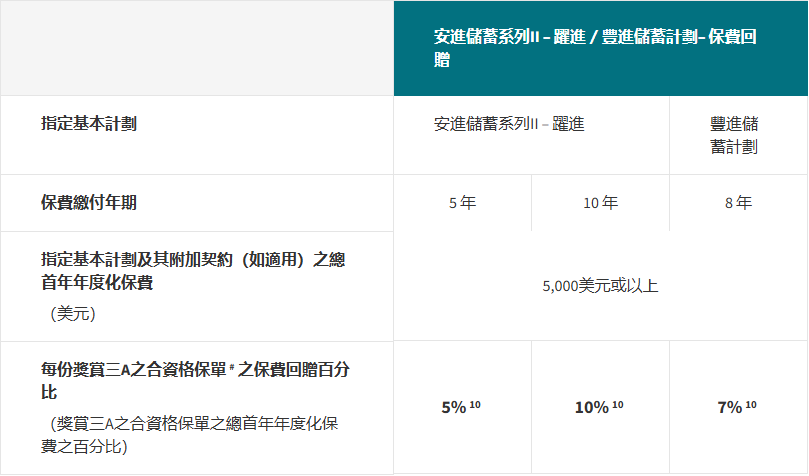Click the '#' footnote mark after 合資格保單
This screenshot has height=476, width=809.
232,367
